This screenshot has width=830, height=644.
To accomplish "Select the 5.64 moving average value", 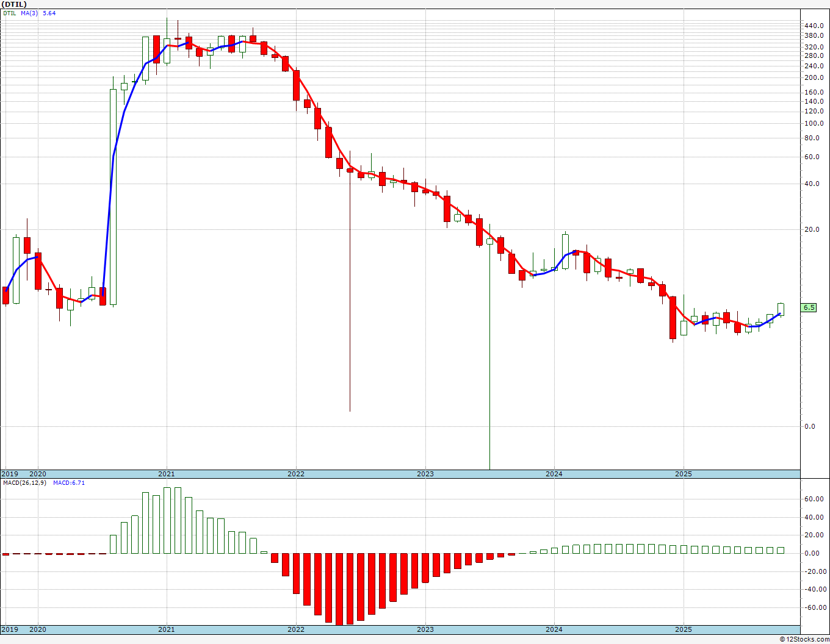I will (x=49, y=13).
